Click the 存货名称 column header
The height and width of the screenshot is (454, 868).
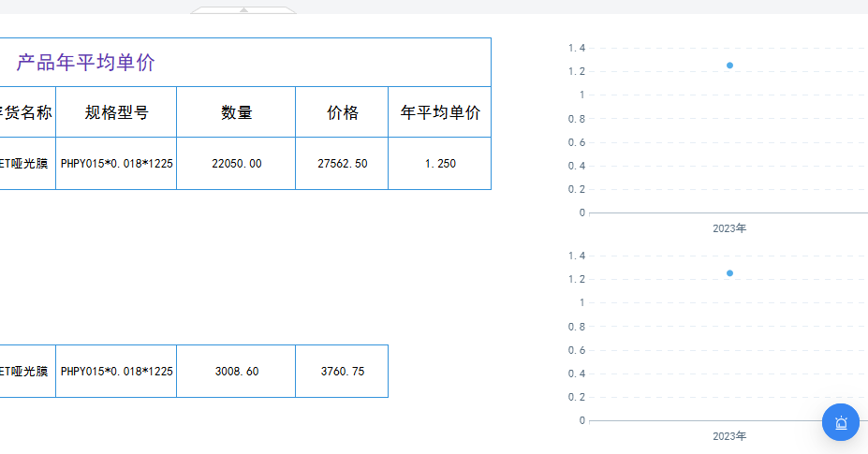[x=27, y=112]
